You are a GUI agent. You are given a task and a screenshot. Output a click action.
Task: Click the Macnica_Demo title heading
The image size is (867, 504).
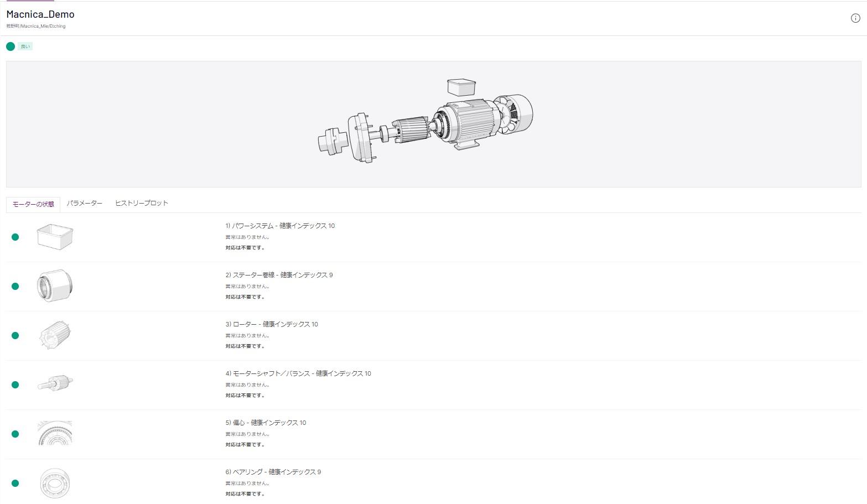[x=40, y=14]
